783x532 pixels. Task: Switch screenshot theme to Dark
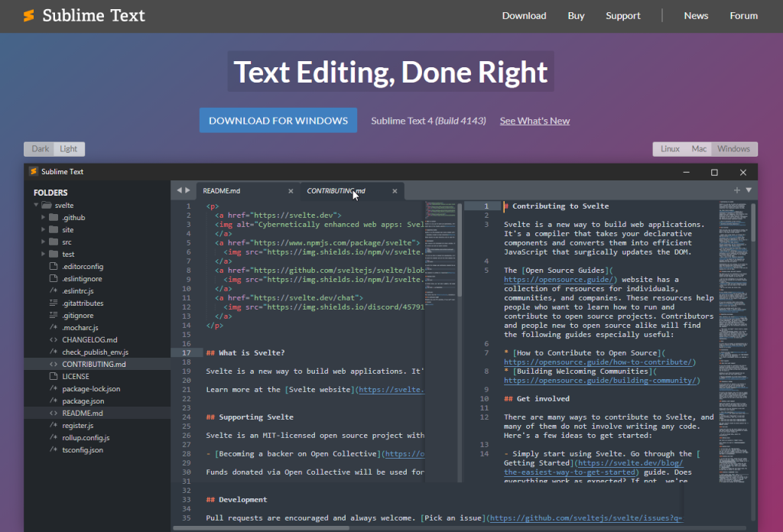40,149
